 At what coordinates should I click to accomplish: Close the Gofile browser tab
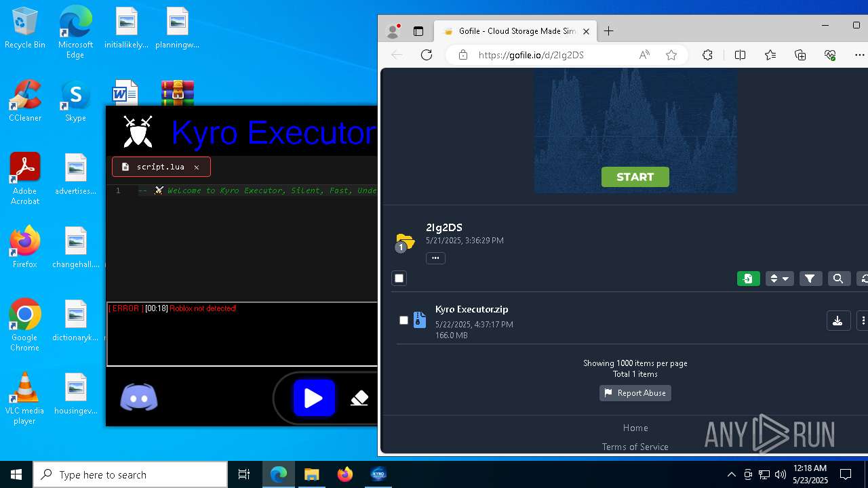tap(587, 31)
